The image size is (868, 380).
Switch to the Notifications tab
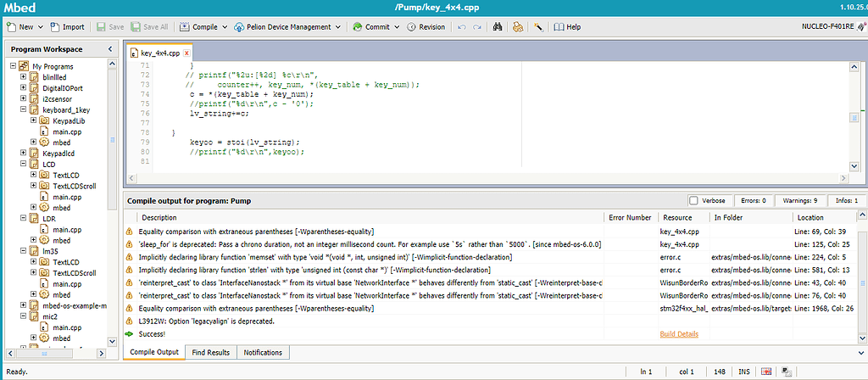click(x=263, y=352)
